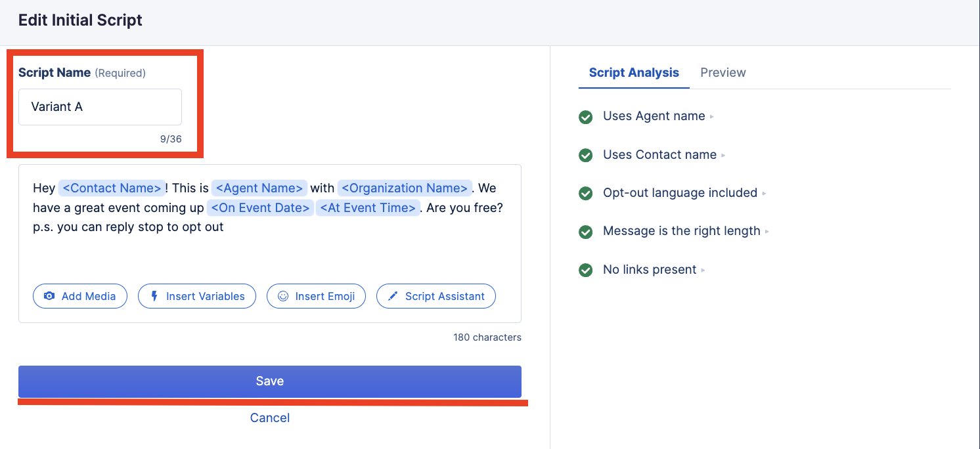Select the Organization Name variable chip
Screen dimensions: 980x449
pyautogui.click(x=405, y=188)
